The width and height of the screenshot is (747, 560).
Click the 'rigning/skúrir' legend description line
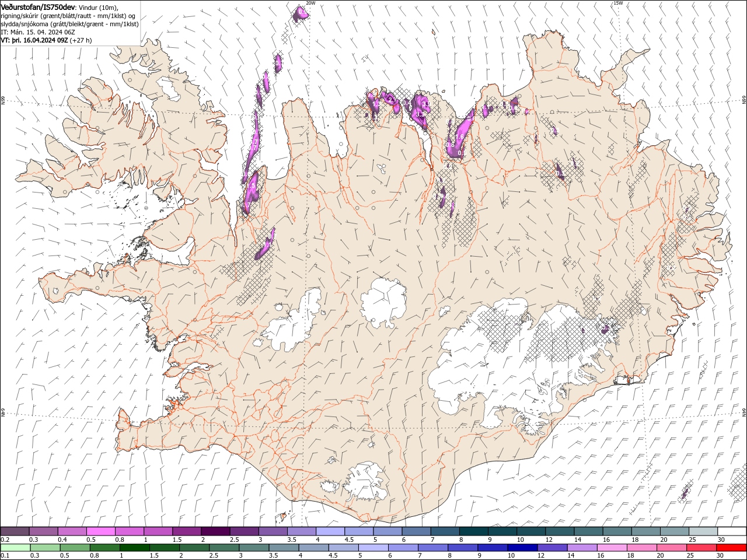(x=68, y=16)
